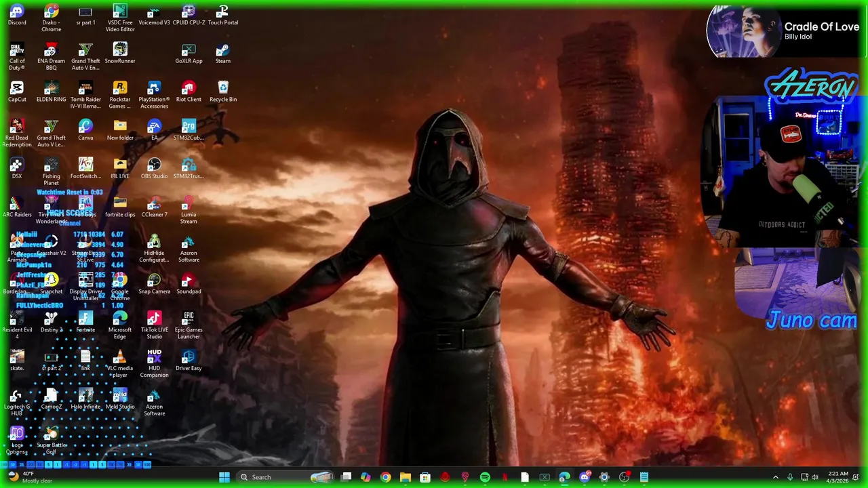The width and height of the screenshot is (868, 488).
Task: Open File Explorer from the taskbar
Action: point(406,477)
